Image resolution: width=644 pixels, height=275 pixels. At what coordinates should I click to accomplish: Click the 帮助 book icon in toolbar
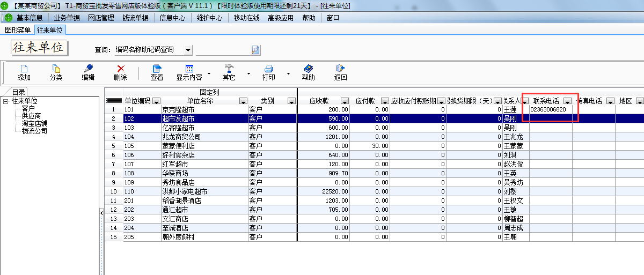[x=308, y=69]
